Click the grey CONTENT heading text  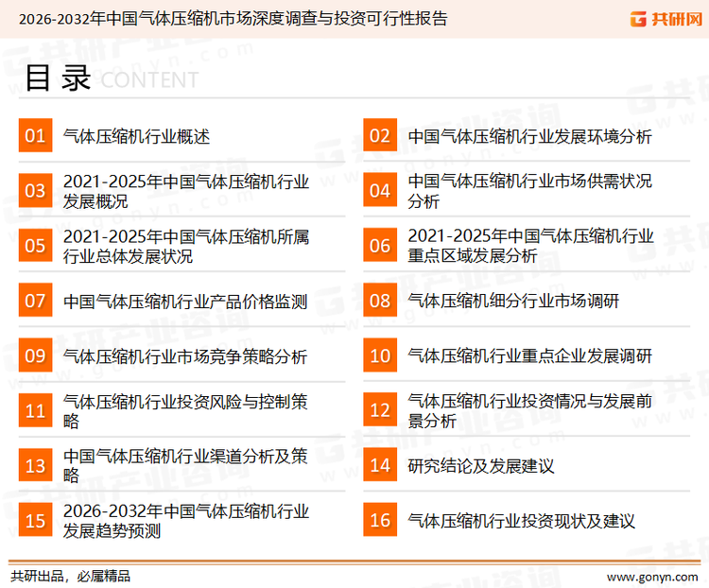[x=149, y=80]
